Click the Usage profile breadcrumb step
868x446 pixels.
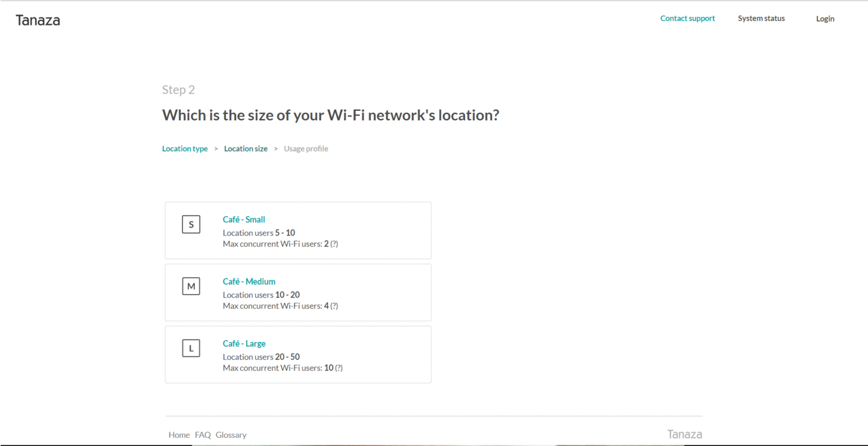306,149
